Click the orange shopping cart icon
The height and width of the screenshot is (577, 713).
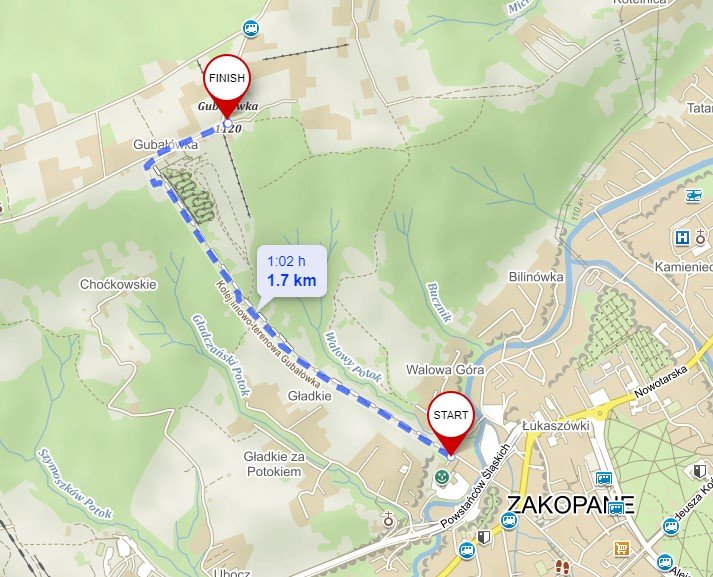click(622, 548)
